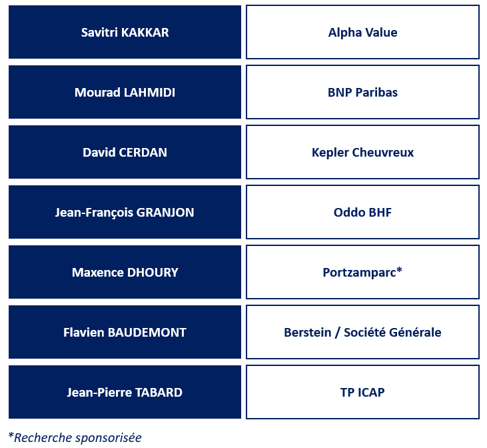
Task: Select the Portzamparc* box
Action: [x=363, y=272]
